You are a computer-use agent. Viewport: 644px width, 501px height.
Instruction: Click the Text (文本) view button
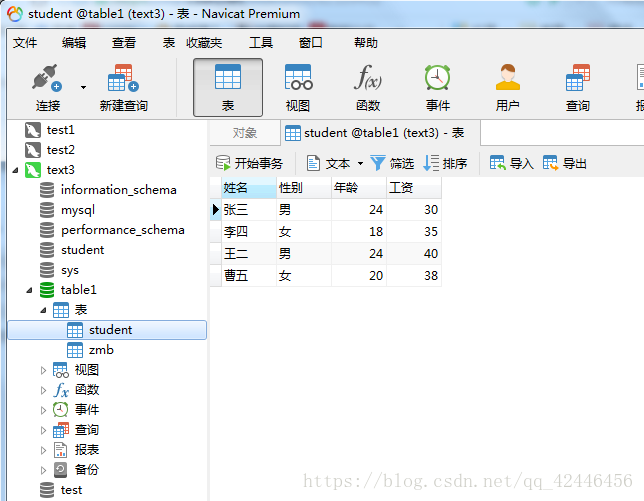coord(329,163)
